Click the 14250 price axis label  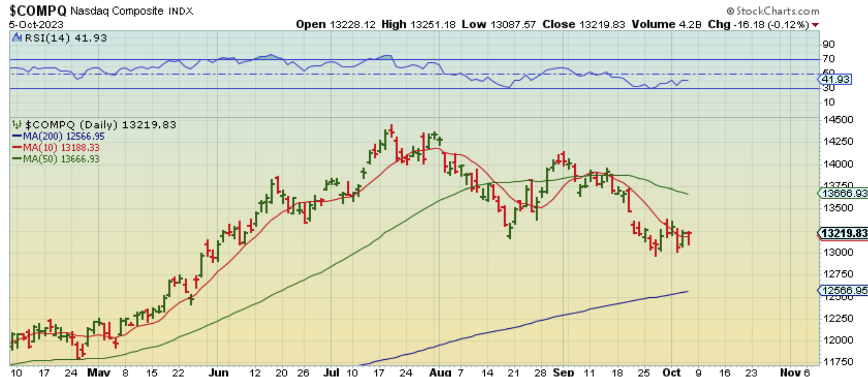coord(838,142)
